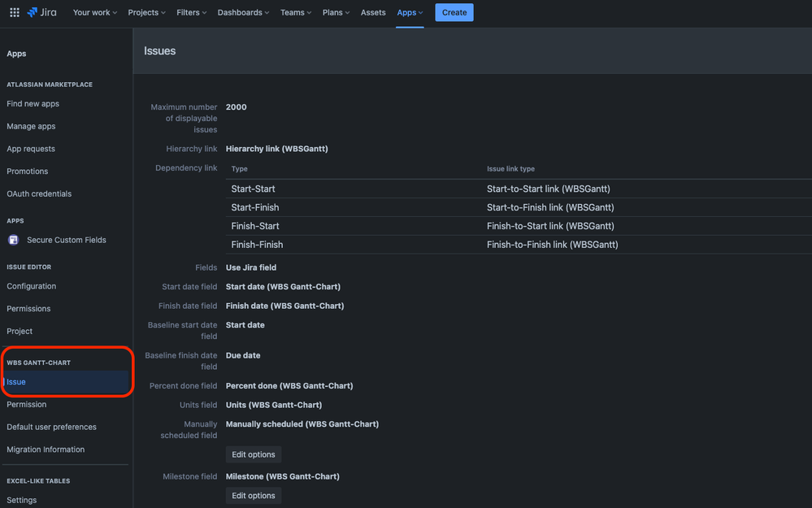The height and width of the screenshot is (508, 812).
Task: Open the Apps dropdown in top bar
Action: 410,12
